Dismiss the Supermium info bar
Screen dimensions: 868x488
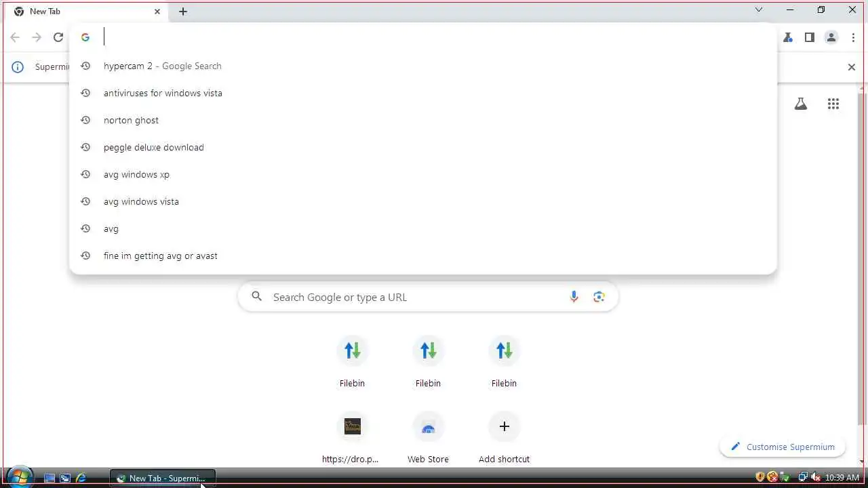tap(852, 67)
